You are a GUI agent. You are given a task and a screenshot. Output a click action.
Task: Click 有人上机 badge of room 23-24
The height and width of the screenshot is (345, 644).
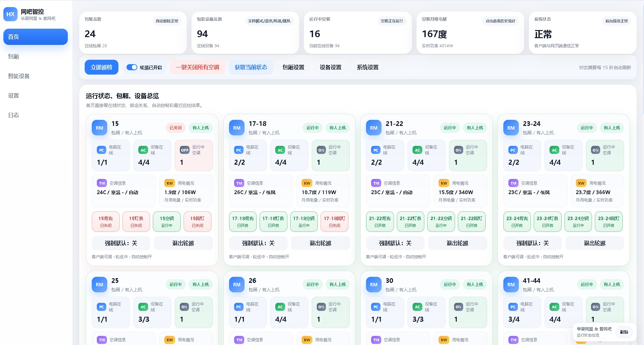(x=612, y=128)
